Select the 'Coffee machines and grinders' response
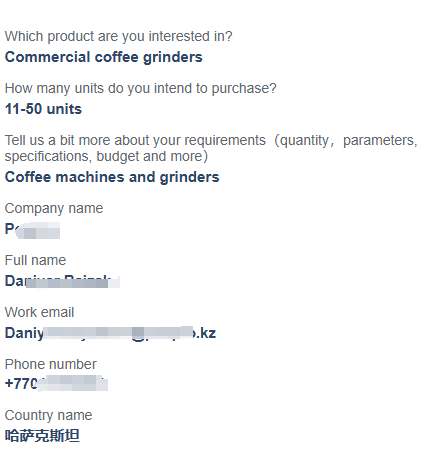Viewport: 425px width, 453px height. pos(112,177)
